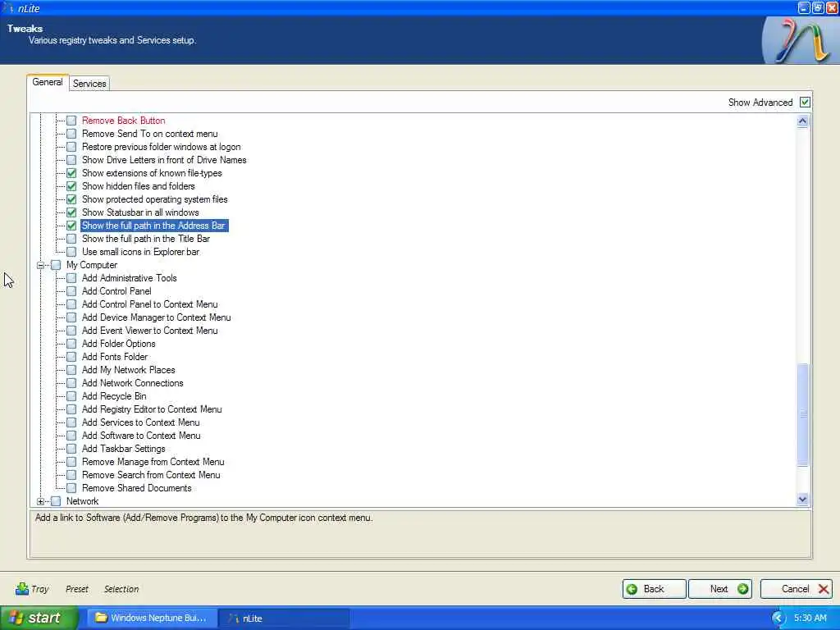Check Use small icons in Explorer bar

[71, 252]
